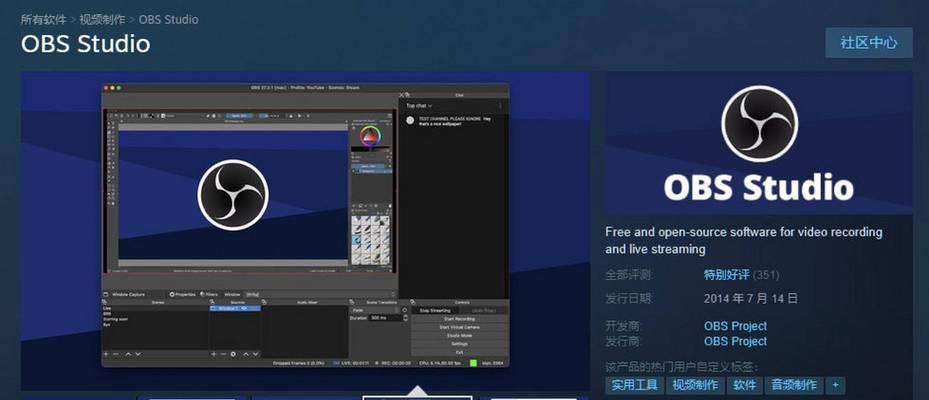The width and height of the screenshot is (929, 400).
Task: Click Studio Mode in the OBS screenshot
Action: [459, 335]
